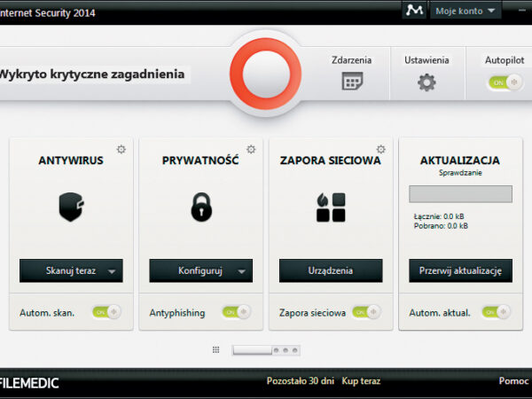The image size is (532, 399).
Task: Toggle the Autopilot switch
Action: 503,82
